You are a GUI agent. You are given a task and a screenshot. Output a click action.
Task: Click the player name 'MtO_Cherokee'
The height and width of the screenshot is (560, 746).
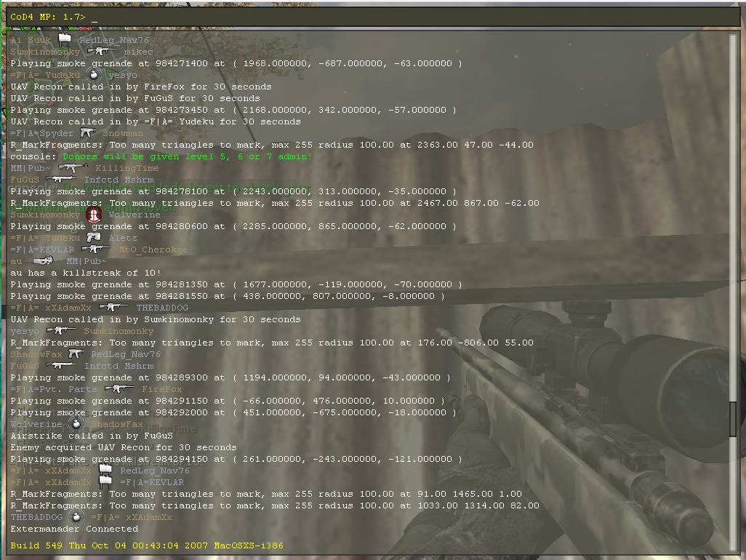[153, 249]
